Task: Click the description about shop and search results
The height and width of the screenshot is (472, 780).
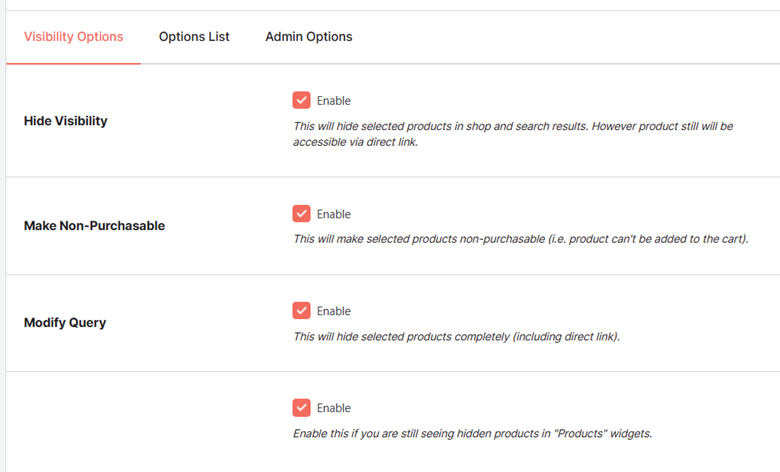Action: click(513, 134)
